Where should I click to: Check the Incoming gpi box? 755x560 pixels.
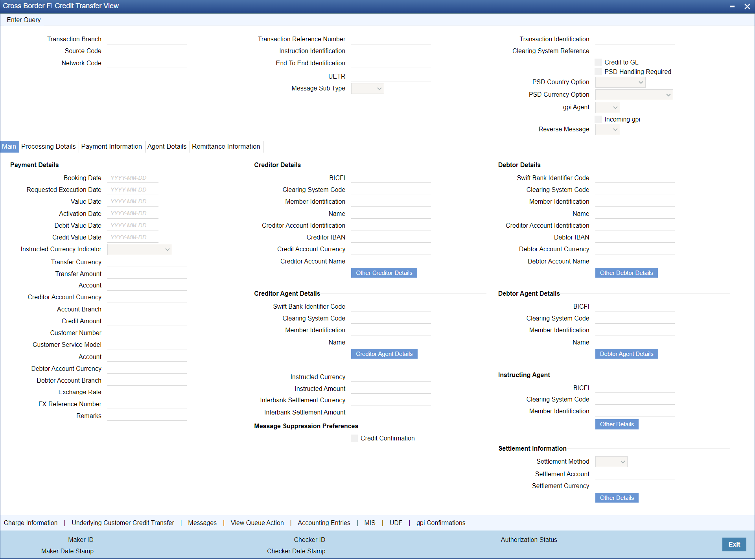pos(598,119)
